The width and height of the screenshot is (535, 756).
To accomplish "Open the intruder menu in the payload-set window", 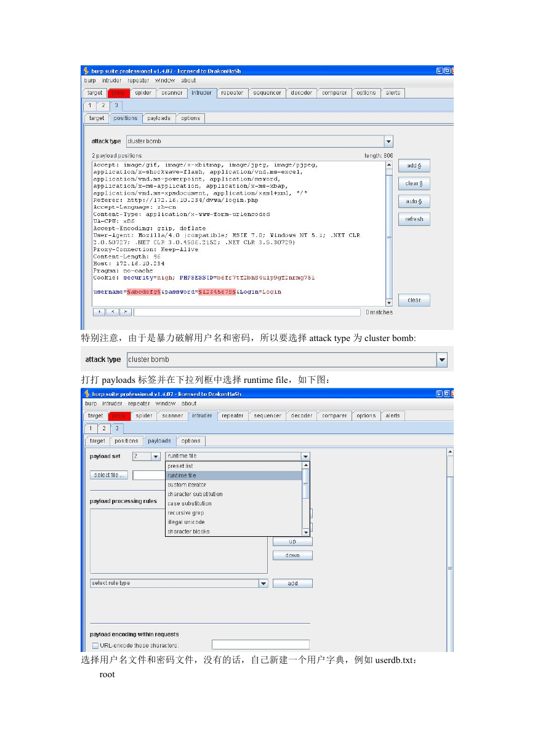I will click(x=111, y=404).
